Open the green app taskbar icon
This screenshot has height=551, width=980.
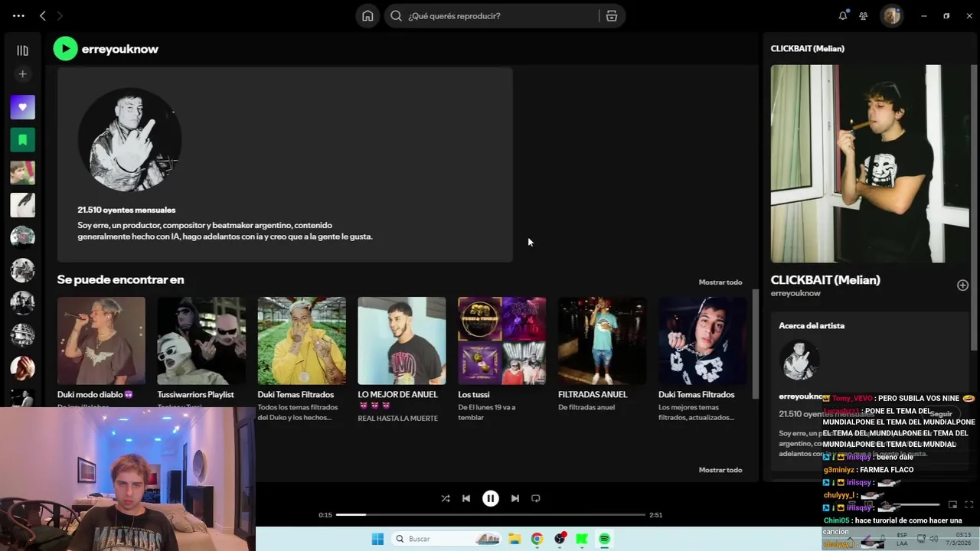click(582, 539)
